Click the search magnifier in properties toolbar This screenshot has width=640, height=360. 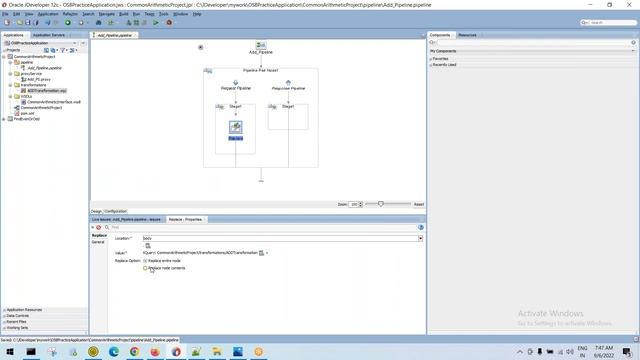click(107, 227)
